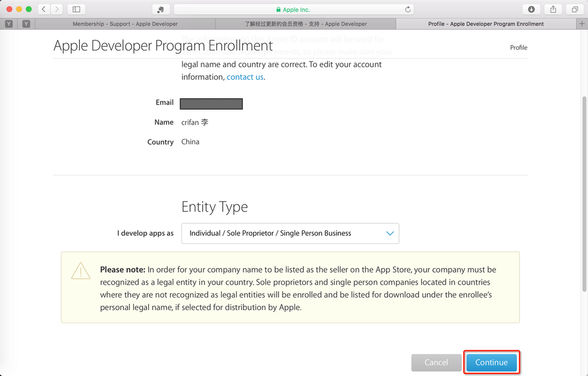This screenshot has height=376, width=588.
Task: Click the first pinned Y tab
Action: point(9,24)
